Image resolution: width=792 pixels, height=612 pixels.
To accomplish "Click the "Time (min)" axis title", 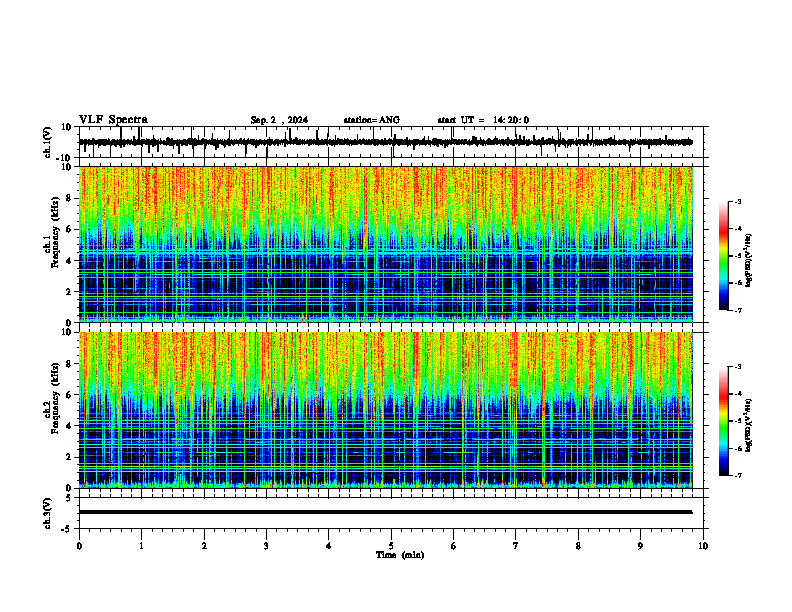I will pos(400,555).
